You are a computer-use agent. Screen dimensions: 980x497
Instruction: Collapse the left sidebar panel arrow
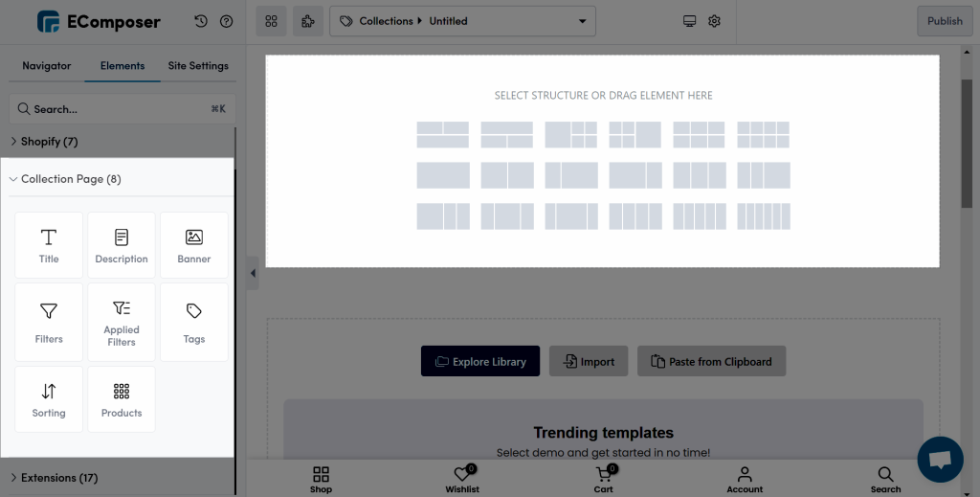pos(253,273)
